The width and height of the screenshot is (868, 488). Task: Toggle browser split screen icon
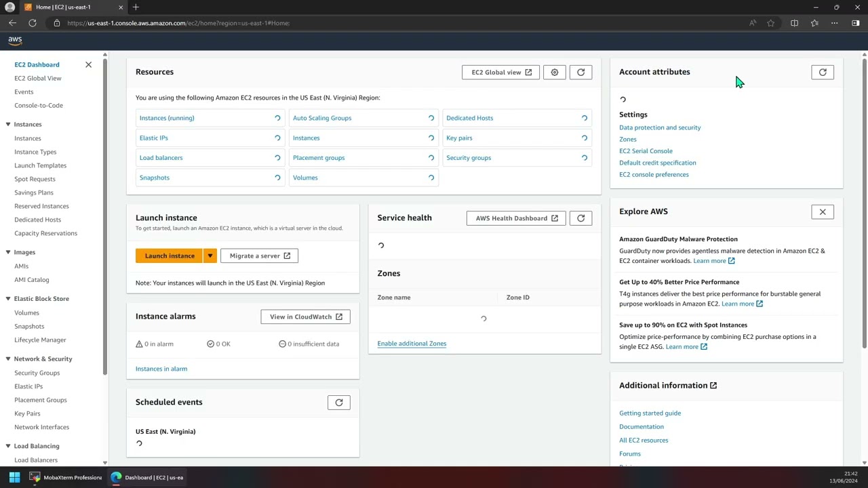[x=794, y=23]
